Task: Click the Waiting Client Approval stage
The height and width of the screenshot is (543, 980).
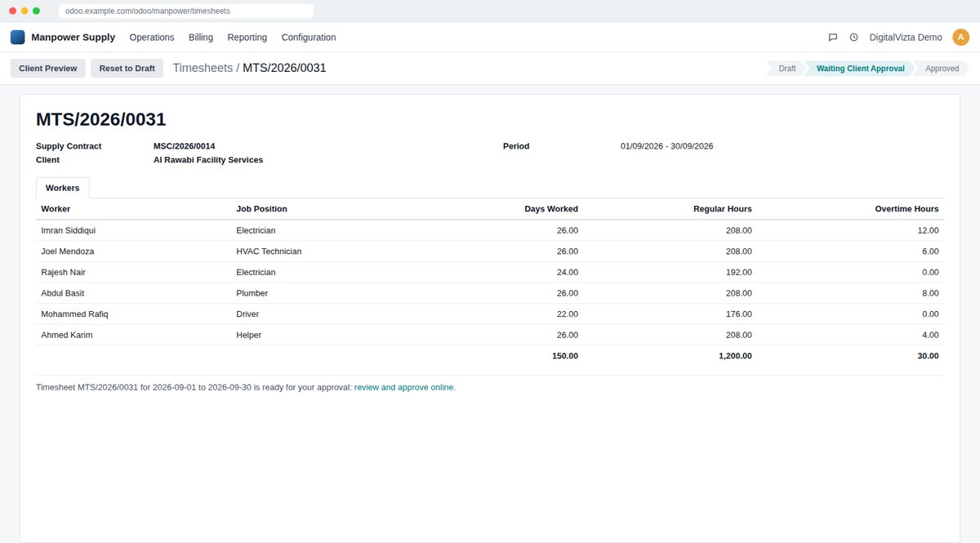Action: pyautogui.click(x=860, y=69)
